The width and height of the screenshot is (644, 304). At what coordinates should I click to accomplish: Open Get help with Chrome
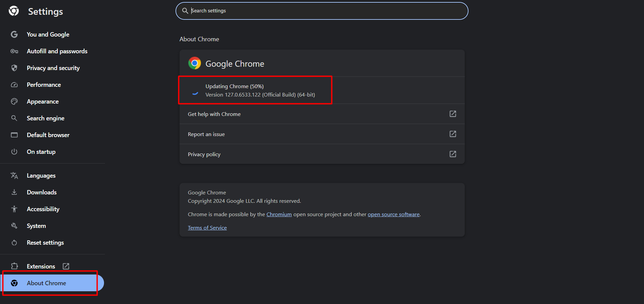(322, 114)
